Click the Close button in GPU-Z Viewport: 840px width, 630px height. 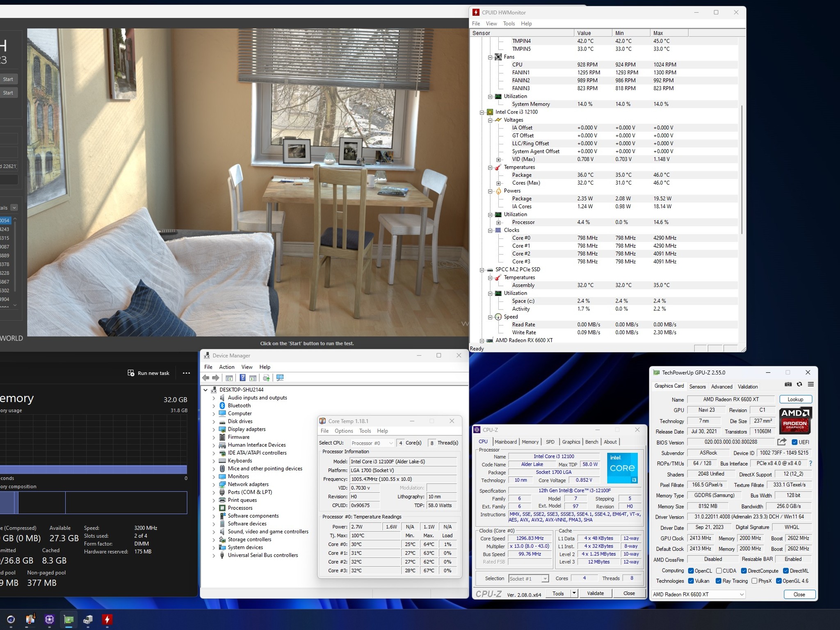click(x=799, y=594)
